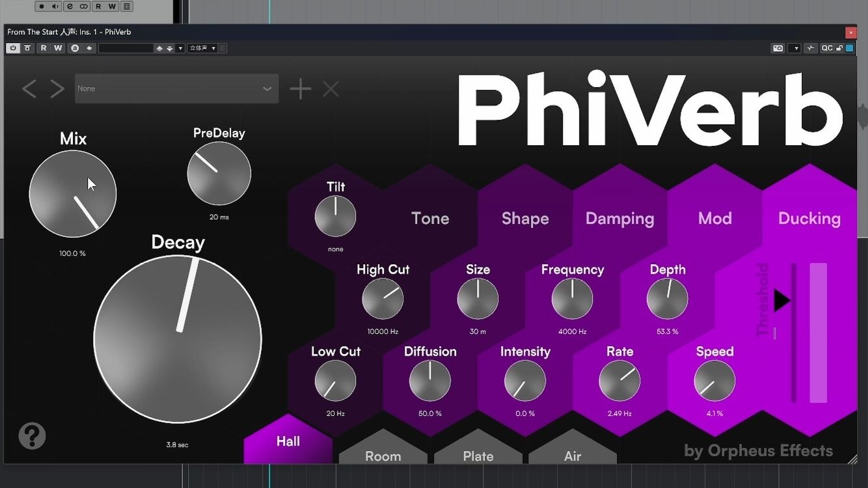The height and width of the screenshot is (488, 868).
Task: Delete preset with X icon
Action: point(331,89)
